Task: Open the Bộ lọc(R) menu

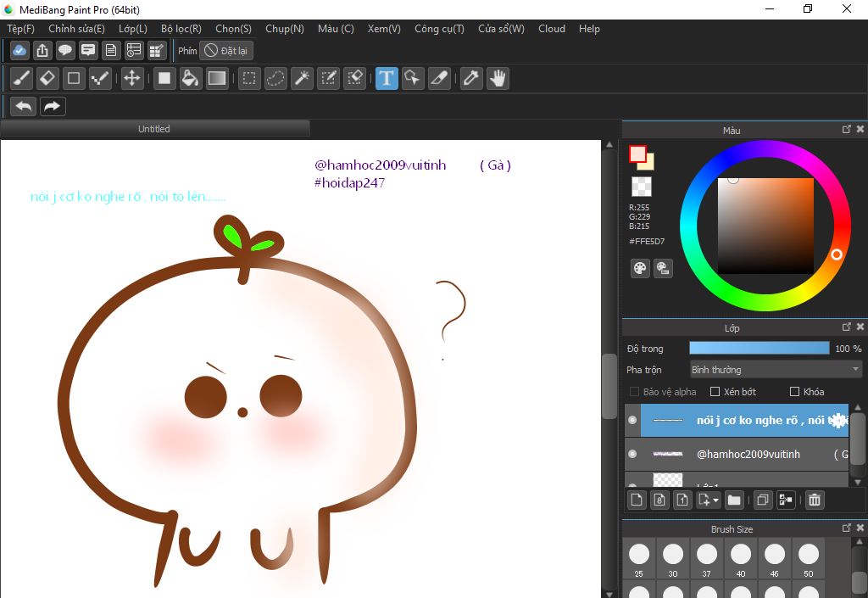Action: pyautogui.click(x=181, y=29)
